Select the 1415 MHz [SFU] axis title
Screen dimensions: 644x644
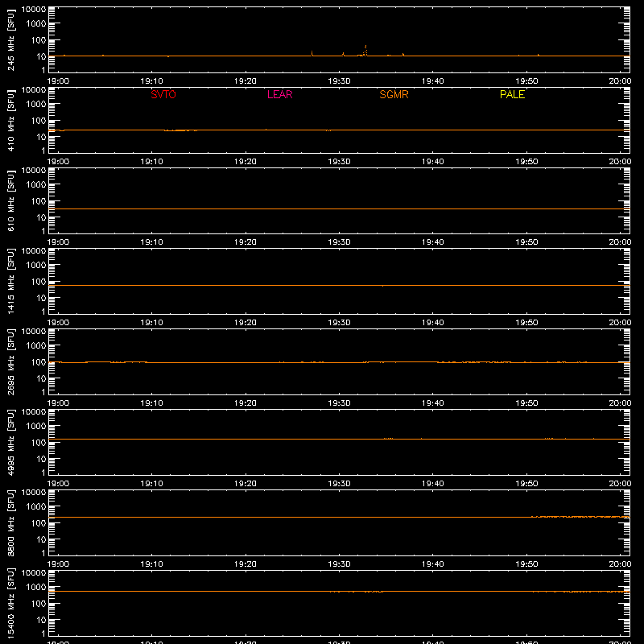point(10,281)
